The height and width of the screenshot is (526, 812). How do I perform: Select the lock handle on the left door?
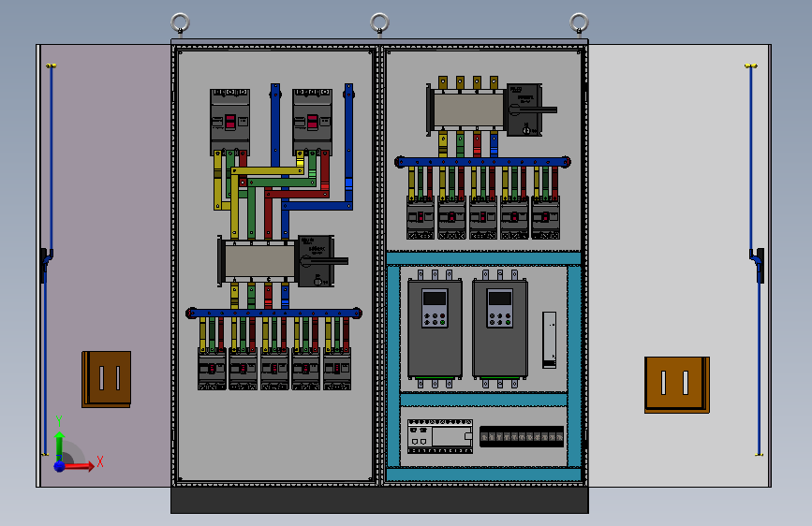(x=46, y=265)
